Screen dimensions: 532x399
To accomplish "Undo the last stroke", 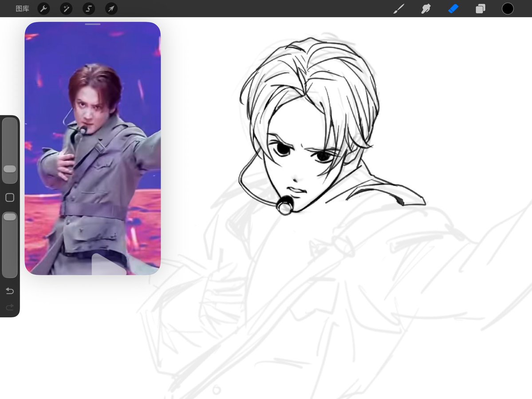I will click(x=10, y=291).
